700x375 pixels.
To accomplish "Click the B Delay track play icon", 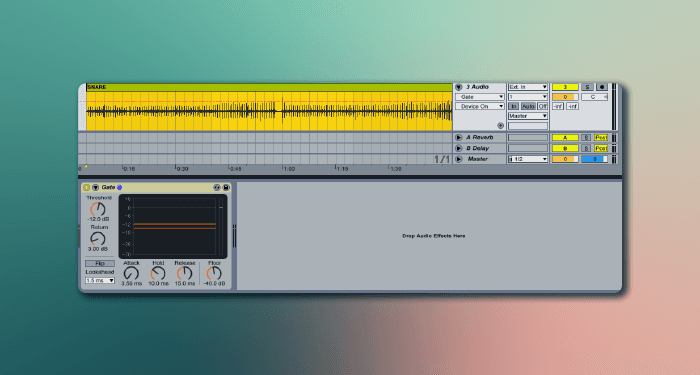I will click(458, 148).
